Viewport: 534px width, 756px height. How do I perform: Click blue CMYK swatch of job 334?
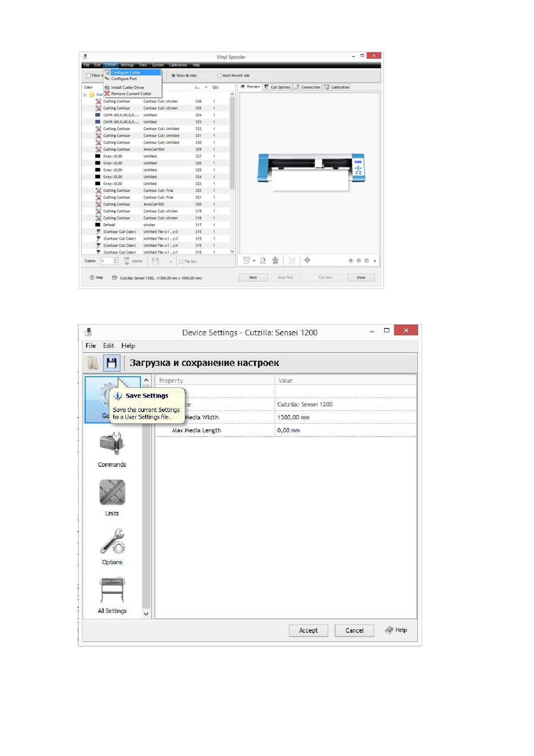(x=98, y=115)
